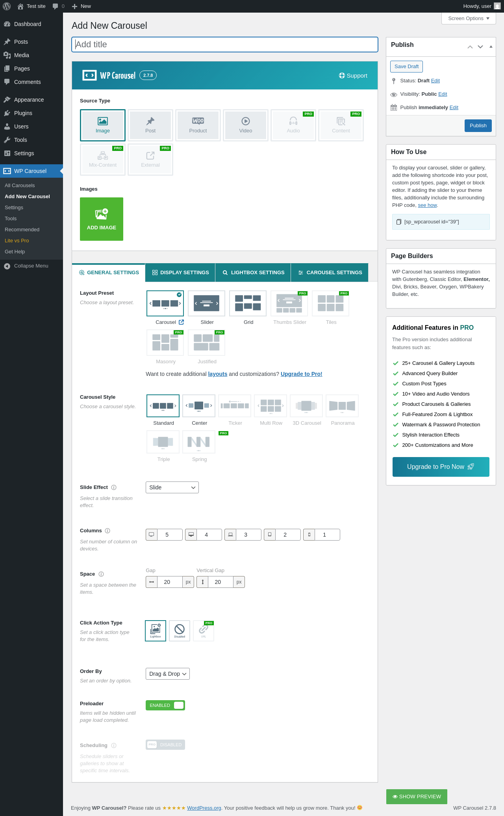Click the Add title input field

pyautogui.click(x=225, y=45)
